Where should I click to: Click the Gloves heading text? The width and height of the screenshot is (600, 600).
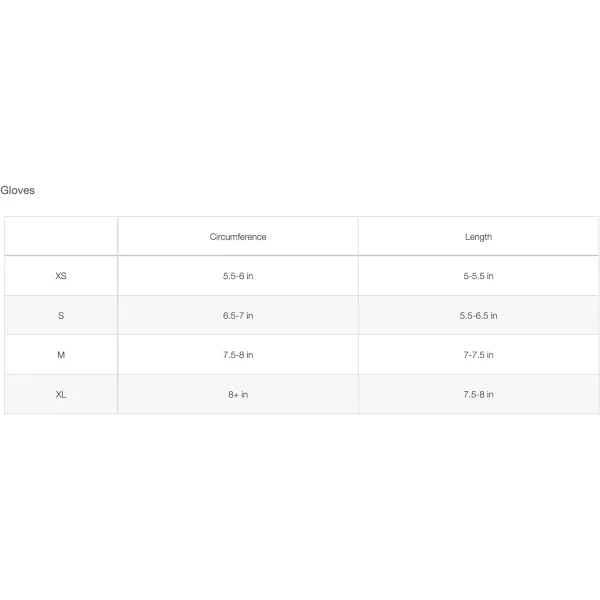tap(18, 190)
